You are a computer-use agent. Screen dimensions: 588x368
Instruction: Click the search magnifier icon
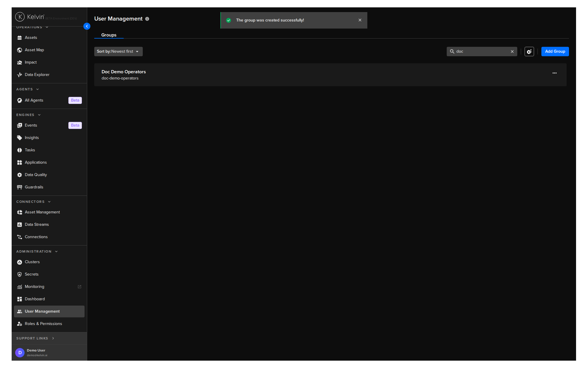click(x=452, y=52)
